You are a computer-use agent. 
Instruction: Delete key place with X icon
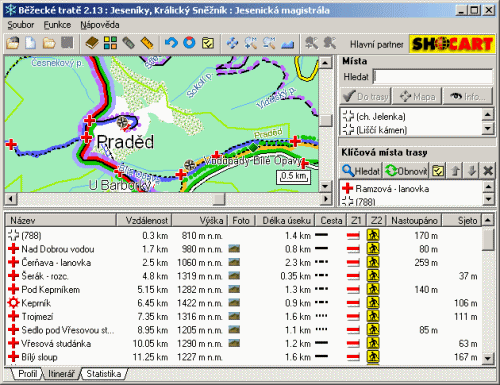click(x=488, y=171)
